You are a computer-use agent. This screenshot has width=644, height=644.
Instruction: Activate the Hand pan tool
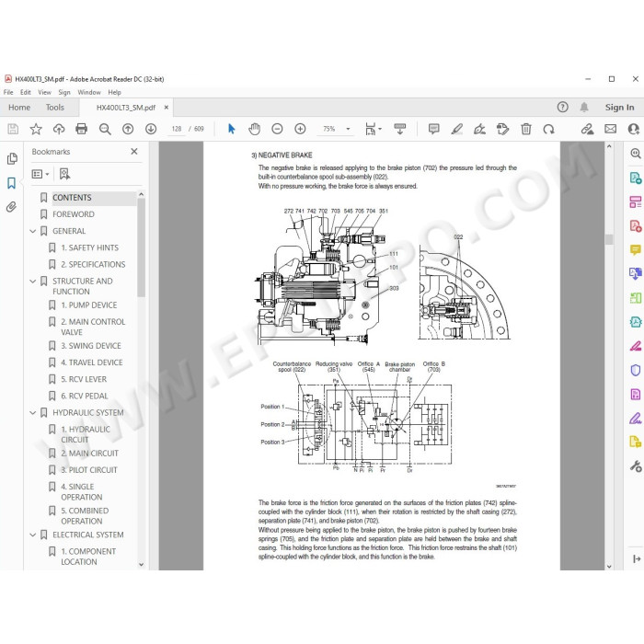tap(254, 129)
